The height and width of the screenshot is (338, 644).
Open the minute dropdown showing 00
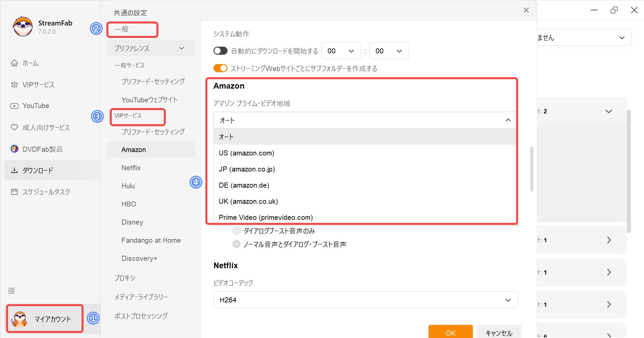click(x=389, y=51)
